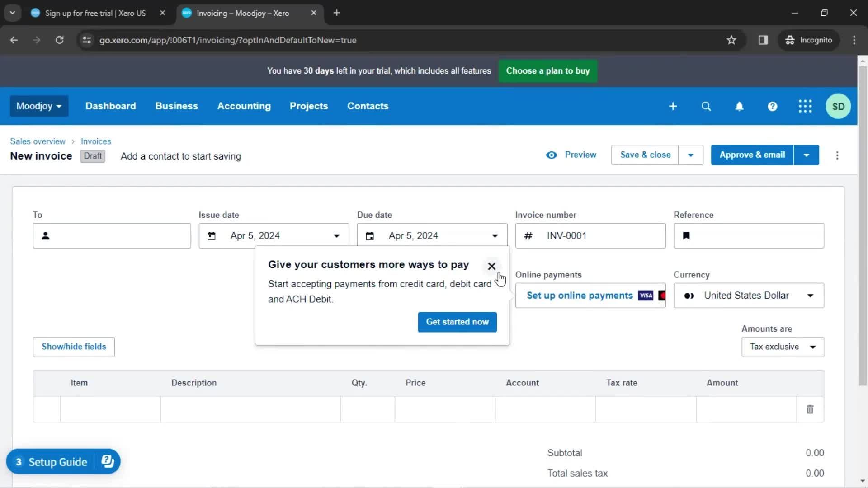Close the Invoicing Moodjoy tab
Screen dimensions: 868x488
point(314,13)
